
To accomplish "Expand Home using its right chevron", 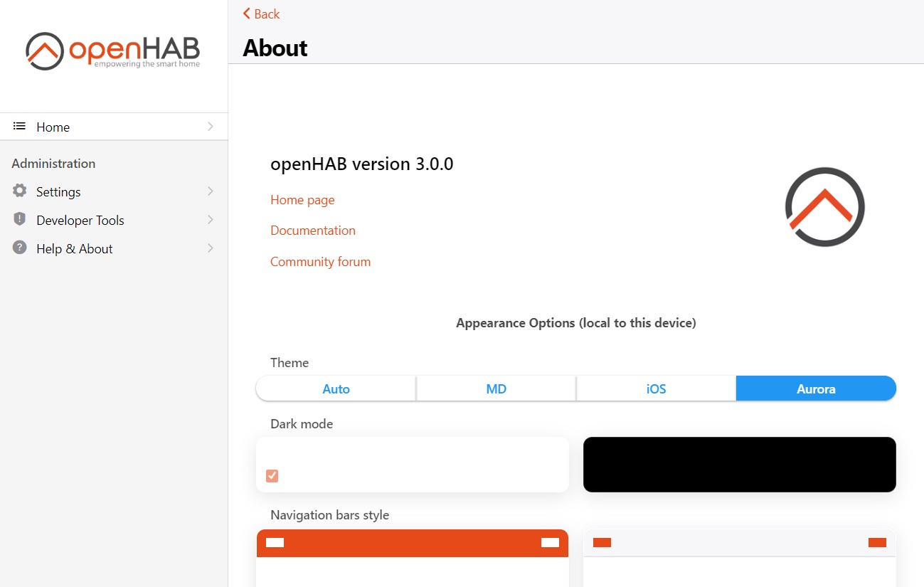I will point(211,127).
